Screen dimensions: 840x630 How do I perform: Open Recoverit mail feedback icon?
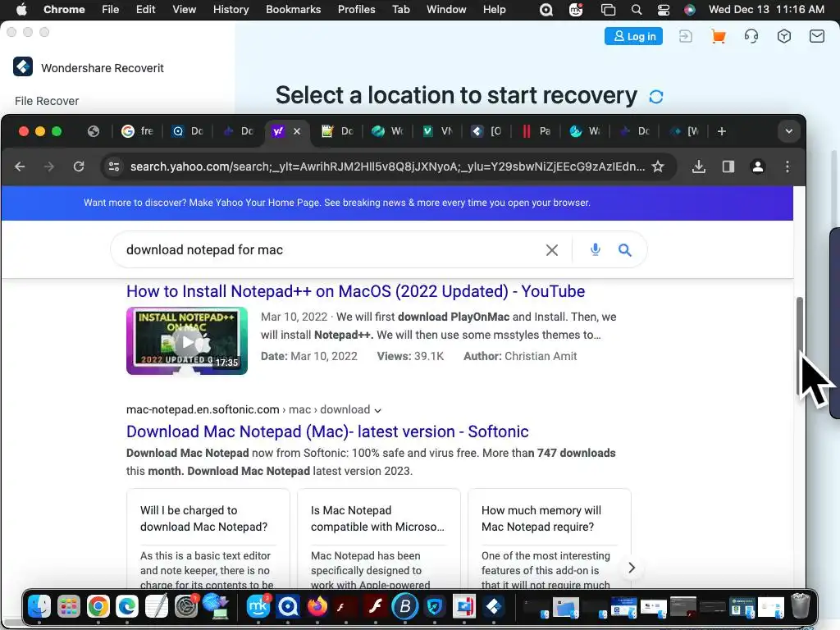click(x=816, y=36)
